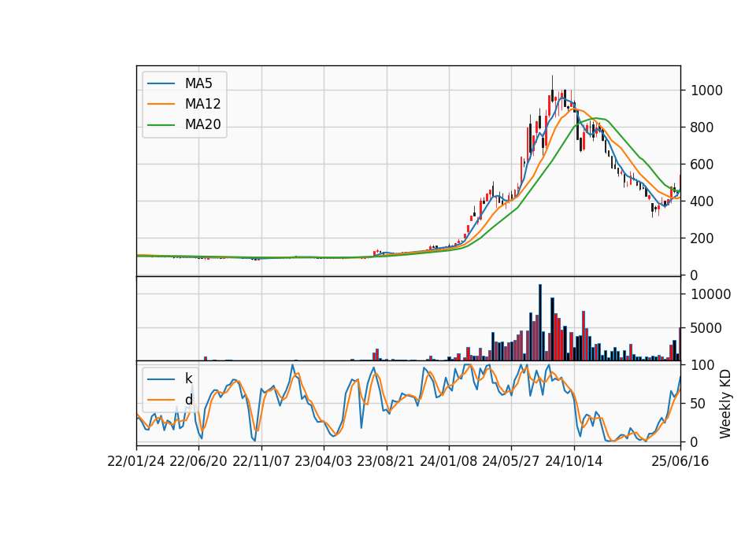The height and width of the screenshot is (543, 756).
Task: Click the orange MA12 legend line sample
Action: [161, 104]
